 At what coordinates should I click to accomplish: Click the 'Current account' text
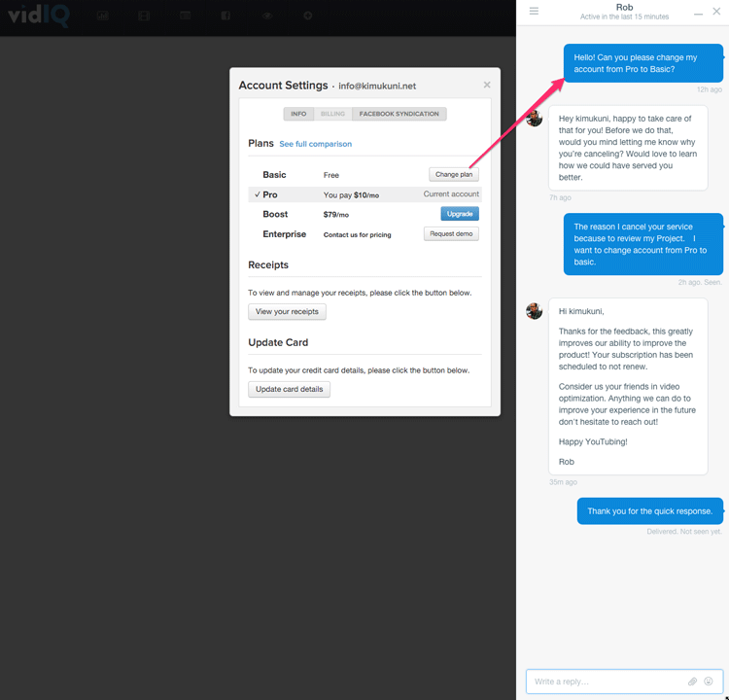[x=451, y=193]
